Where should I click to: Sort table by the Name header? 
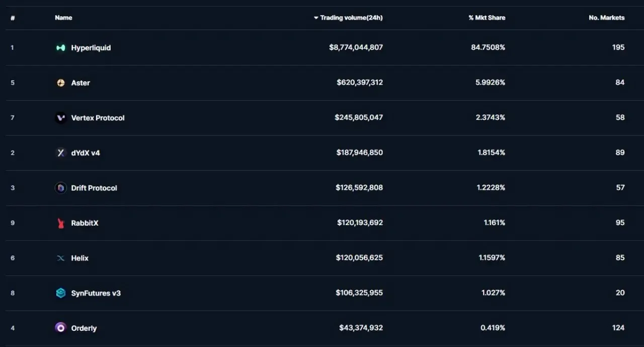(x=63, y=18)
